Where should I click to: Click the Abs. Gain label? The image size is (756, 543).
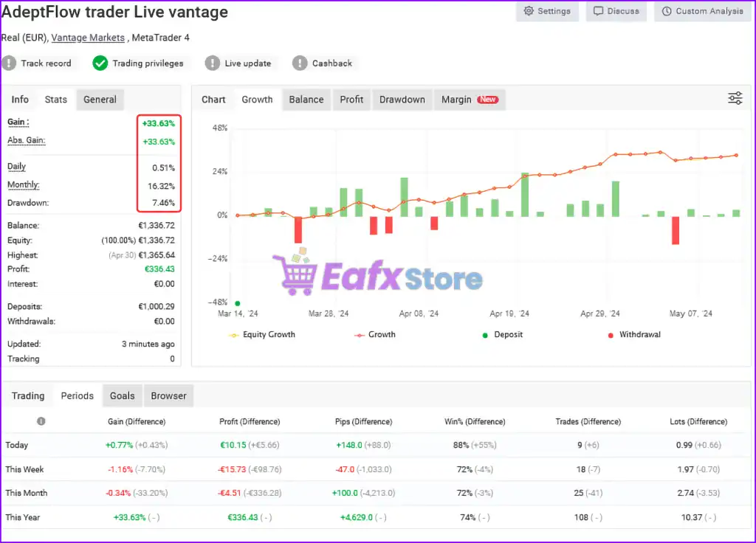[x=27, y=141]
